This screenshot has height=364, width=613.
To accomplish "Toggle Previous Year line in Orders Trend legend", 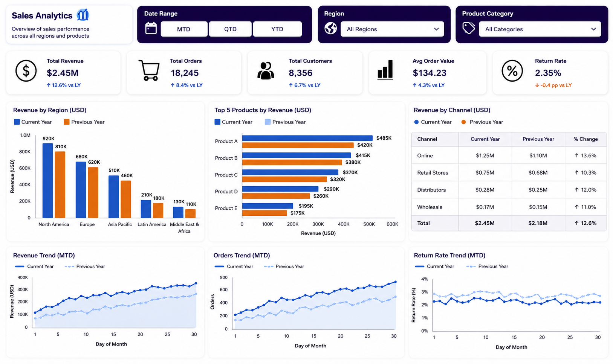I will (269, 267).
